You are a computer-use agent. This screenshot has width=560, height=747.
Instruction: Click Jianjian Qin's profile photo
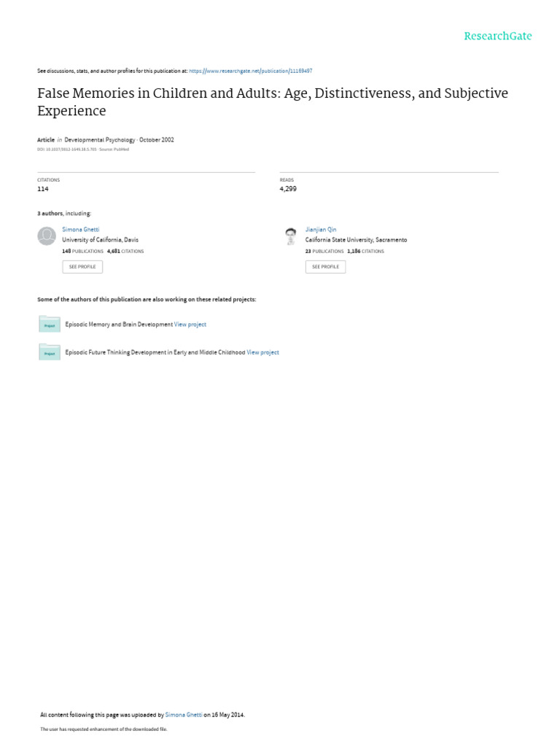(290, 236)
